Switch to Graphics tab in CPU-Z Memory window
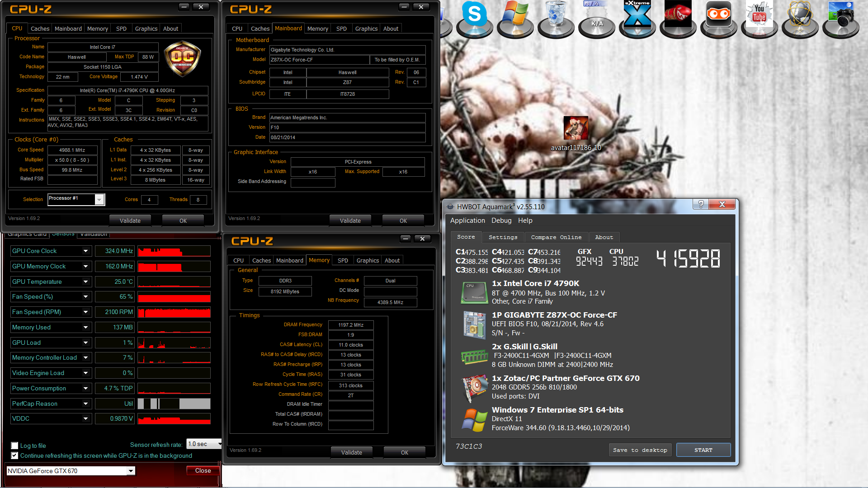 coord(368,261)
